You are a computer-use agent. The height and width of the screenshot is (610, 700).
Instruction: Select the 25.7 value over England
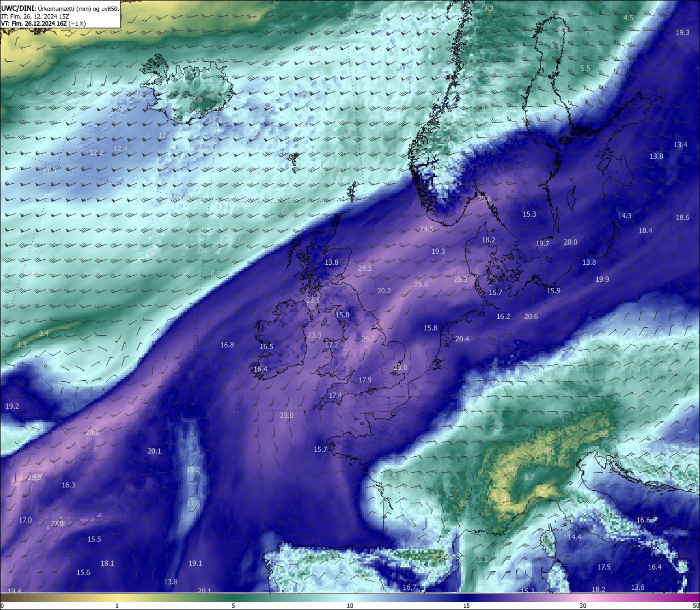pyautogui.click(x=369, y=339)
